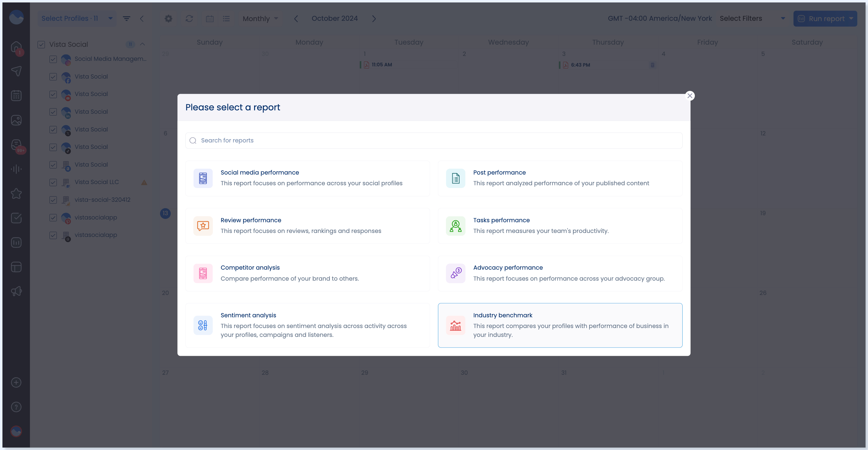Click the refresh calendar icon
This screenshot has height=450, width=868.
coord(189,19)
